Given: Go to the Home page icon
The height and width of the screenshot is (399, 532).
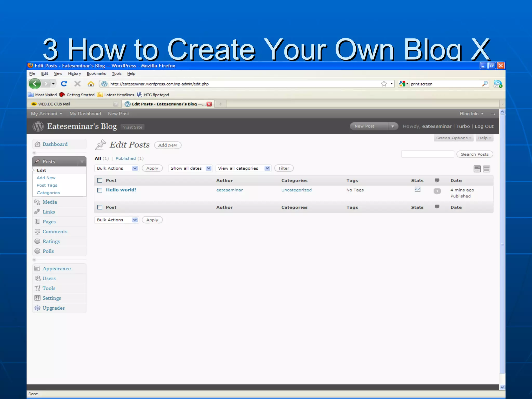Looking at the screenshot, I should point(91,84).
